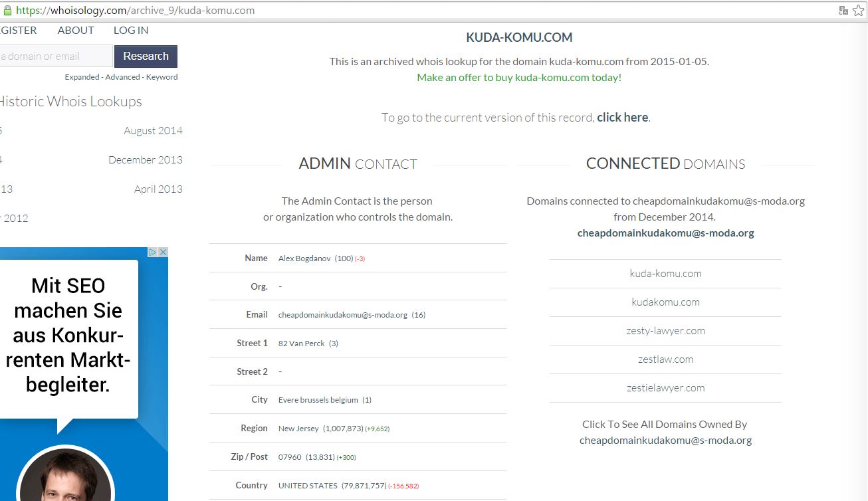The image size is (868, 501).
Task: Click the 'Zip / Post' row label
Action: (x=249, y=457)
